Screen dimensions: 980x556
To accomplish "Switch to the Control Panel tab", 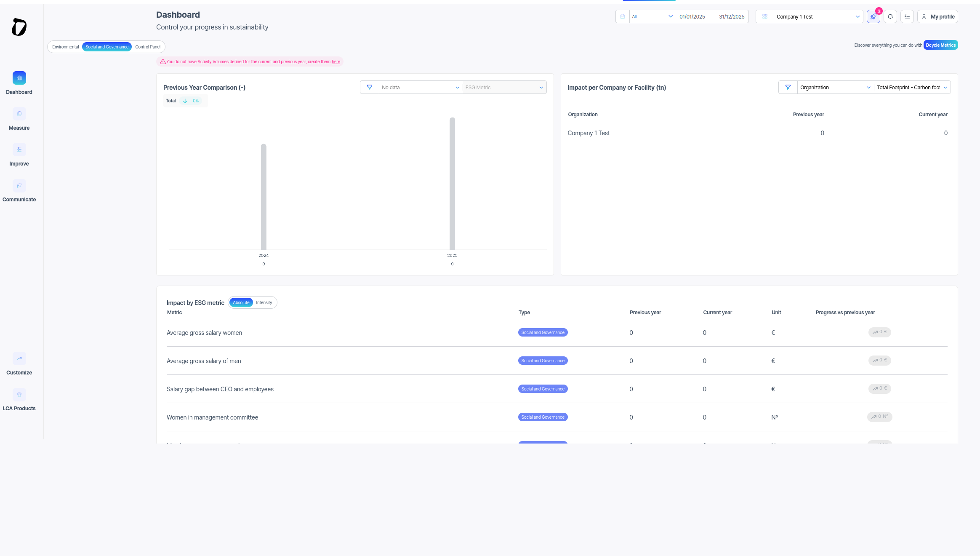I will coord(148,47).
